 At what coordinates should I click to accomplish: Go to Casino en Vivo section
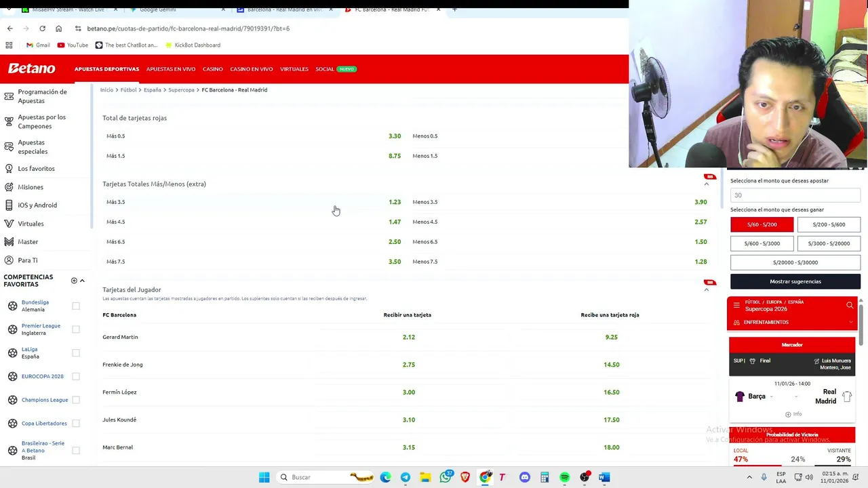tap(252, 69)
